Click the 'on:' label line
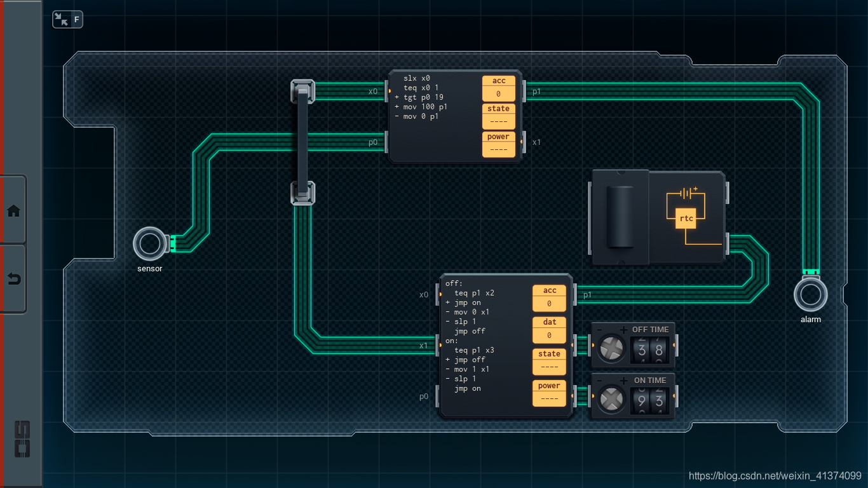Image resolution: width=868 pixels, height=488 pixels. point(452,341)
